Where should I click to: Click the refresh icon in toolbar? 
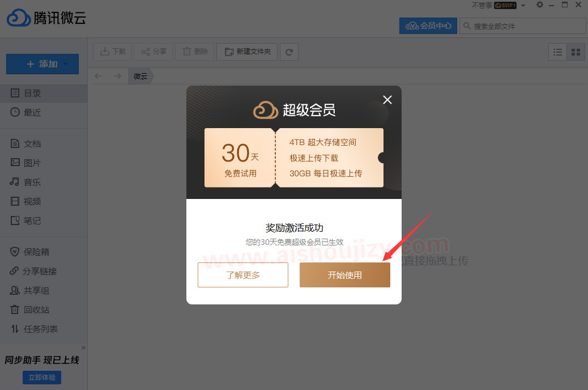pos(289,52)
